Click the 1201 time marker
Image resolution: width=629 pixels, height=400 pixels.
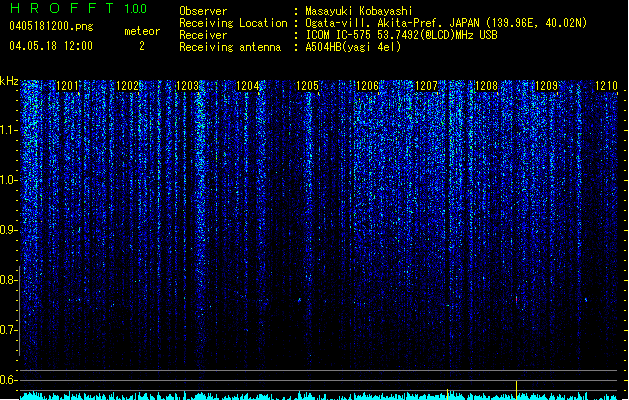click(67, 86)
